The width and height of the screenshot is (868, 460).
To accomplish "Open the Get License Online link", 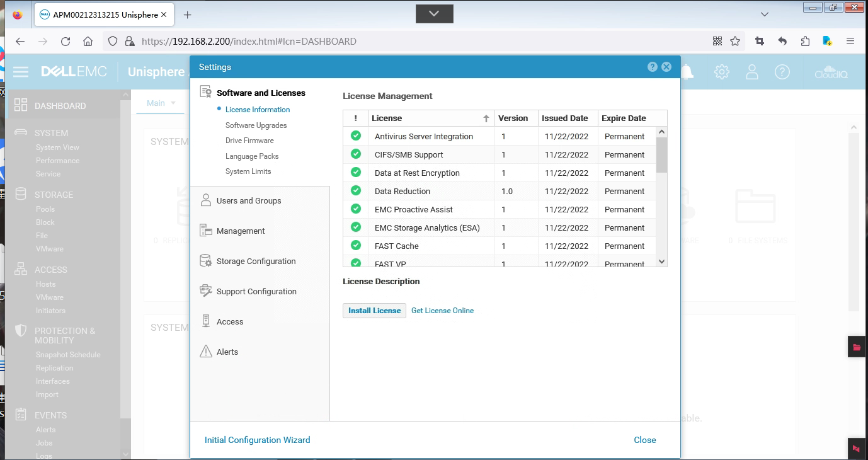I will click(442, 311).
